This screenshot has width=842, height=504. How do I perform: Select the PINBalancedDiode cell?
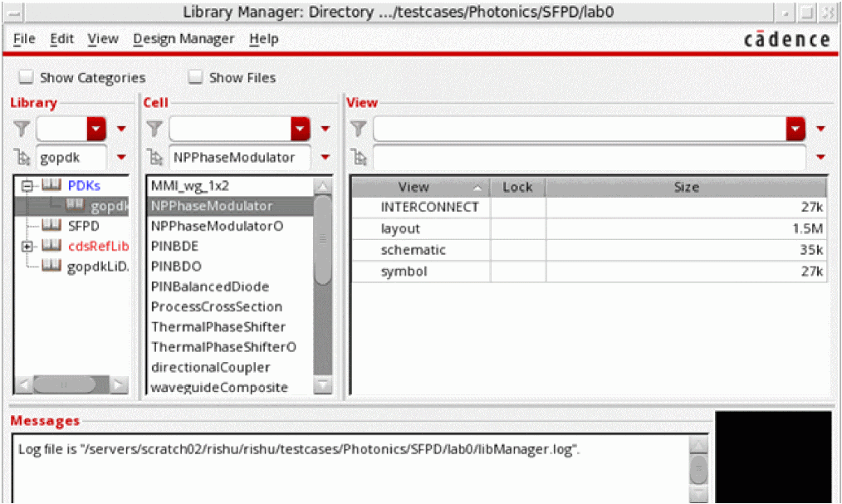coord(210,286)
